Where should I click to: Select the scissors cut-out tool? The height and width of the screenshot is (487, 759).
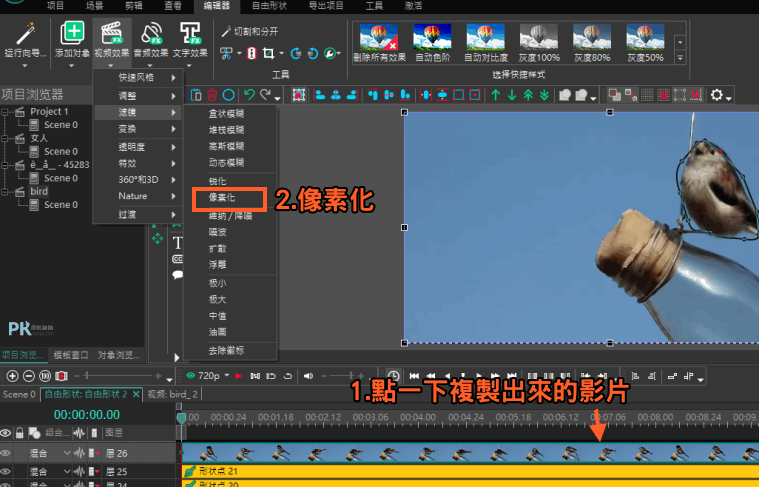click(226, 53)
